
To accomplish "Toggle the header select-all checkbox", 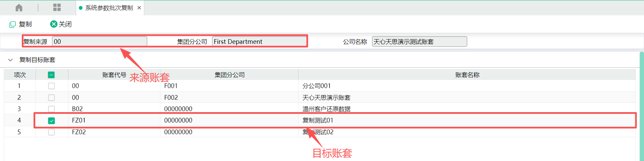I will coord(51,75).
